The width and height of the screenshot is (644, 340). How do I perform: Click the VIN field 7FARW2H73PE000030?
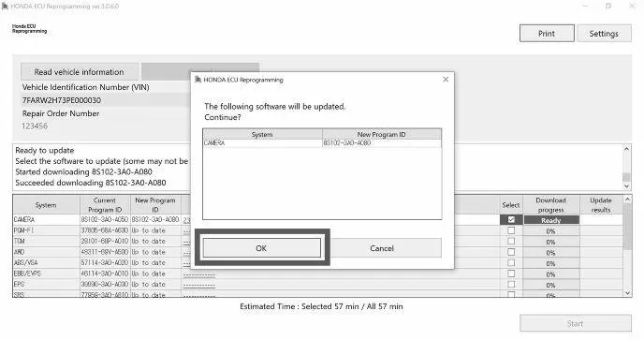pos(105,100)
